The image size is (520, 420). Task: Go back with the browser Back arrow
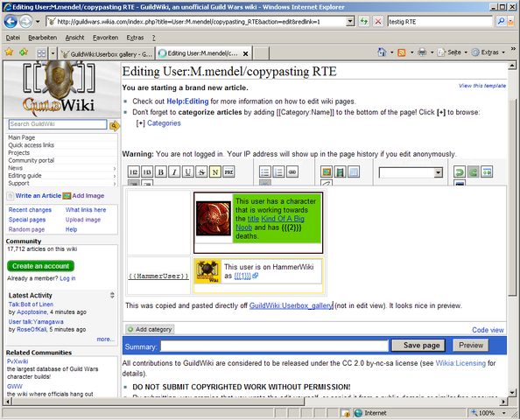click(11, 22)
